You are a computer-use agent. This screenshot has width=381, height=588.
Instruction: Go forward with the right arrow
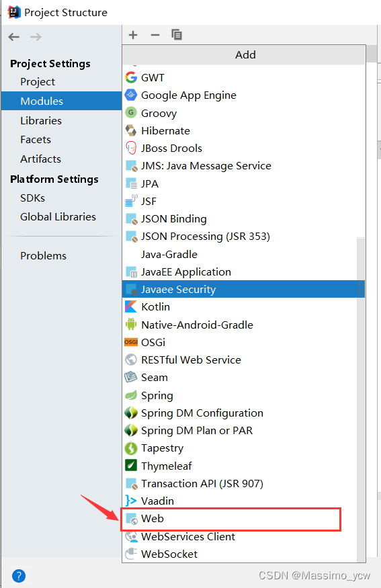36,37
